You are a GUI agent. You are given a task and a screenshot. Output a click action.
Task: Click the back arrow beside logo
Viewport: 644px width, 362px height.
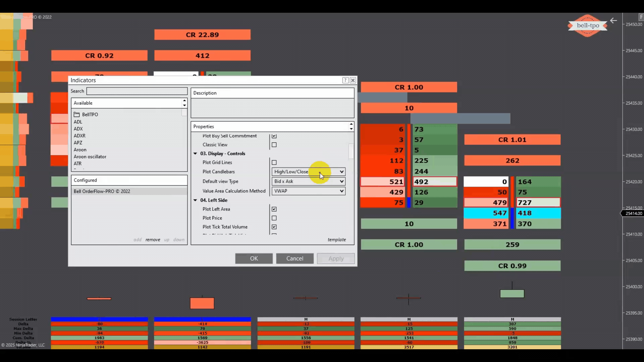(613, 21)
